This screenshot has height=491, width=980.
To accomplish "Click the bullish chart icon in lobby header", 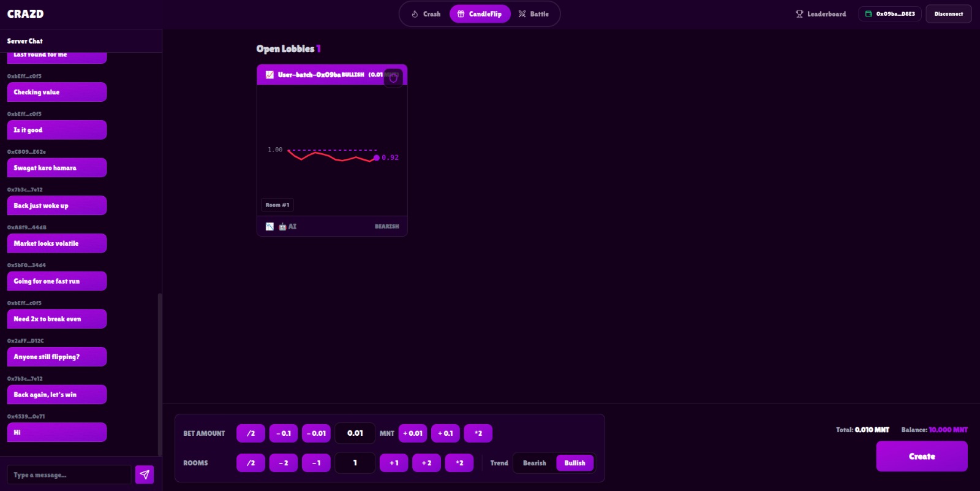I will click(269, 75).
